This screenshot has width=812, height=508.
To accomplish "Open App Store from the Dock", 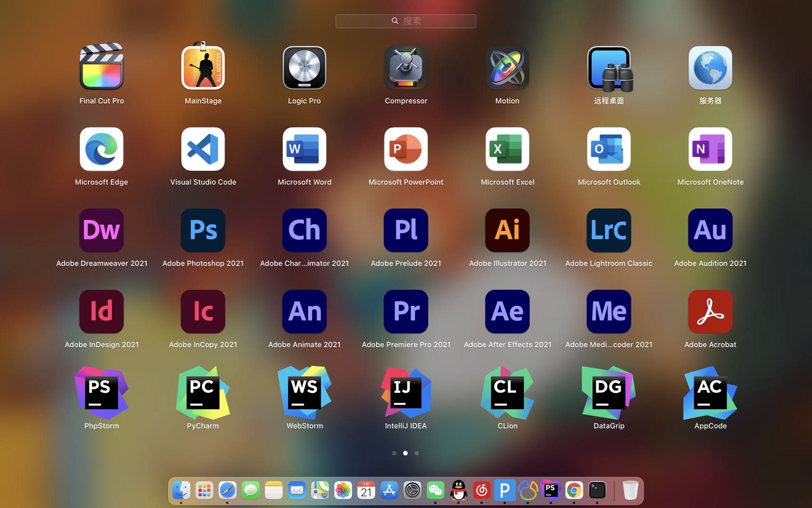I will 389,490.
